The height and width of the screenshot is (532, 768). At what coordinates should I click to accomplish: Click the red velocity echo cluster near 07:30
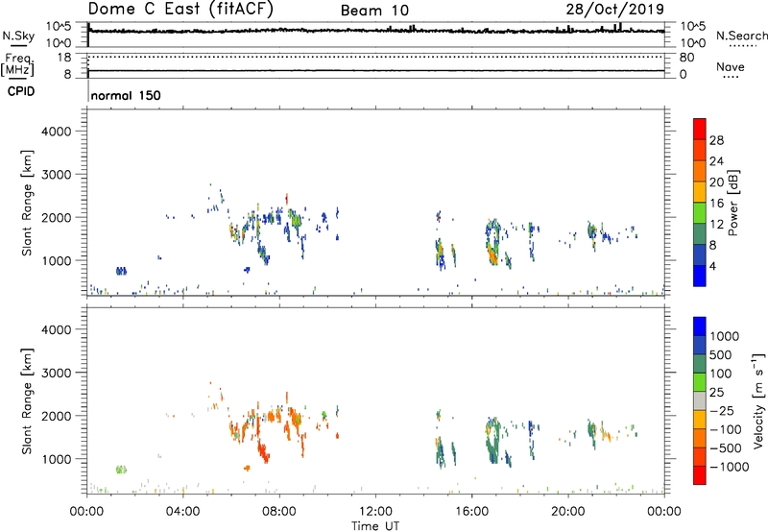click(263, 451)
